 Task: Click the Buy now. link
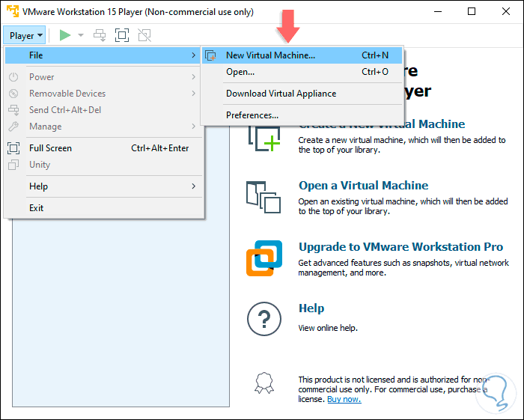coord(344,399)
